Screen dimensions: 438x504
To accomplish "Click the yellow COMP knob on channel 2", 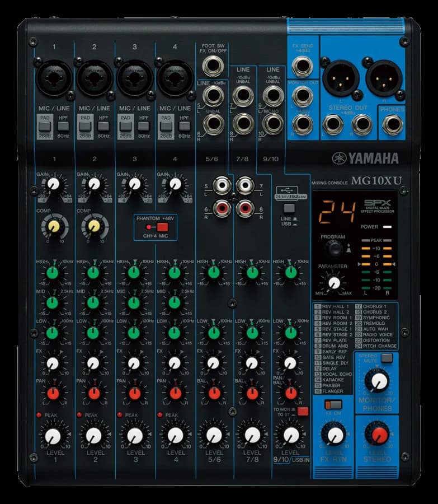I will [x=94, y=226].
